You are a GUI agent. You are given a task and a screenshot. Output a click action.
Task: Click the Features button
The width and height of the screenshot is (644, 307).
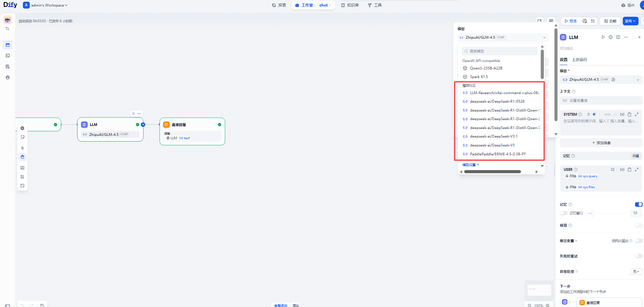point(610,21)
